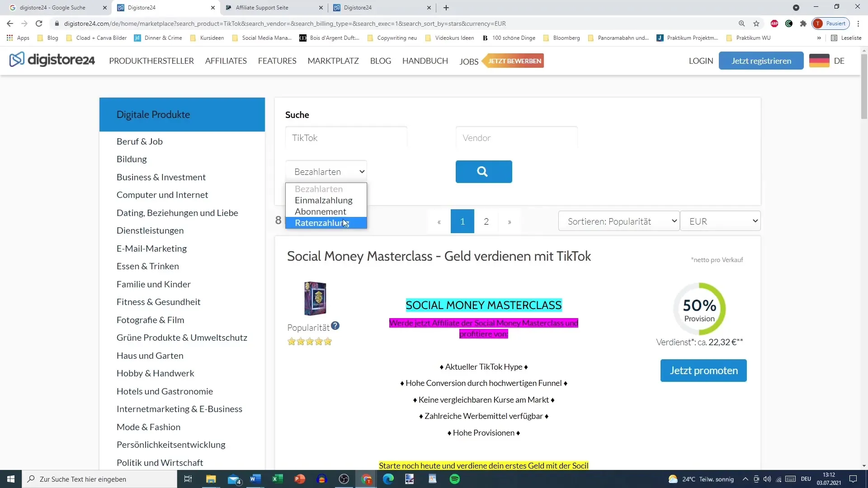Open the Apps bookmarks shortcut

tap(18, 38)
